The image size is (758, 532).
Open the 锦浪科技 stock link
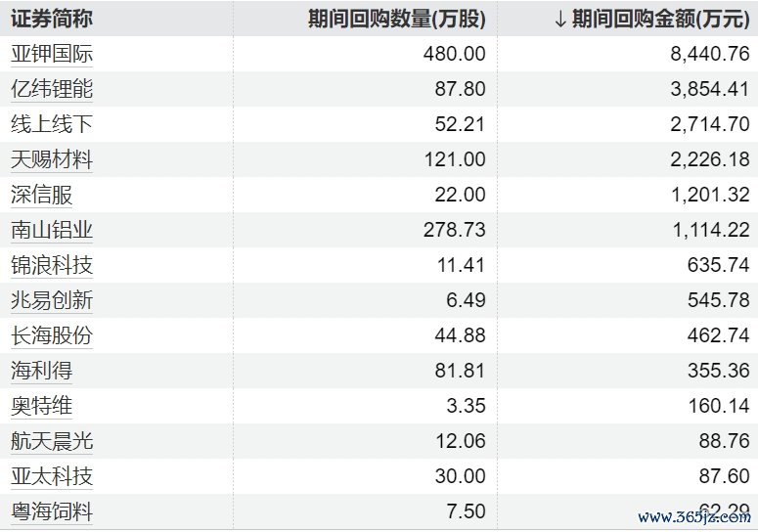point(52,265)
